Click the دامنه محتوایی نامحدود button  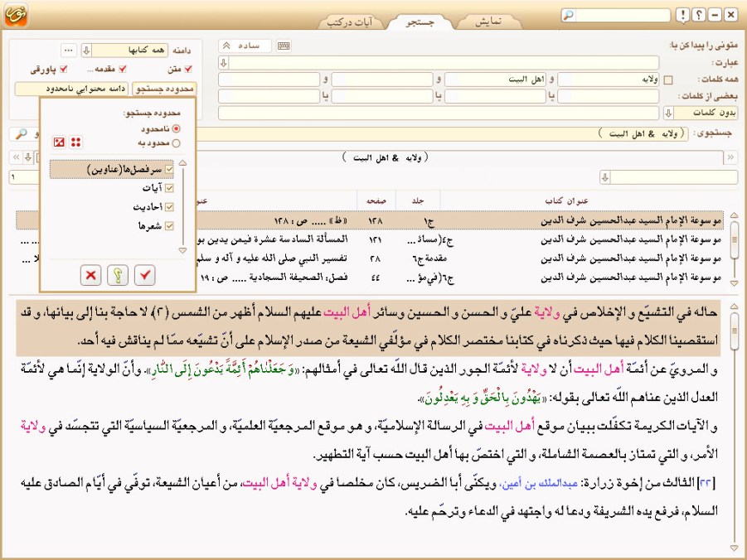72,89
